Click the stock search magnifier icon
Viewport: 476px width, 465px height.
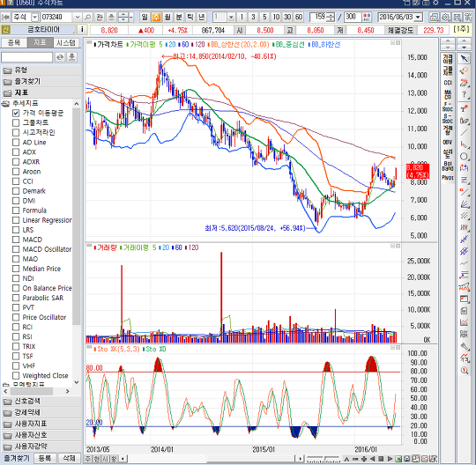click(87, 17)
